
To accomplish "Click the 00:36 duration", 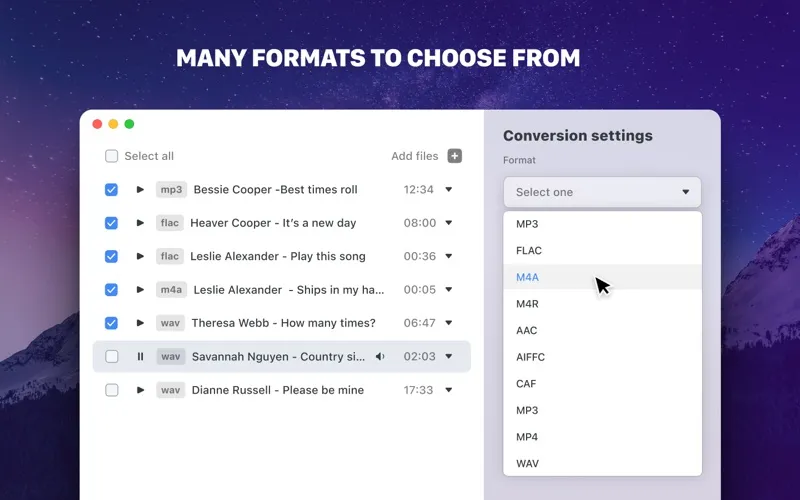I will click(x=420, y=256).
